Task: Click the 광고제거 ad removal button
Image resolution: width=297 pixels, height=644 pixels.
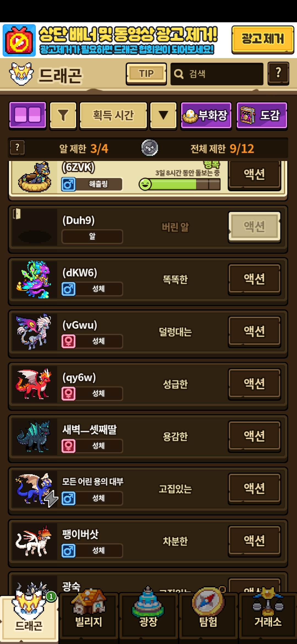Action: 263,39
